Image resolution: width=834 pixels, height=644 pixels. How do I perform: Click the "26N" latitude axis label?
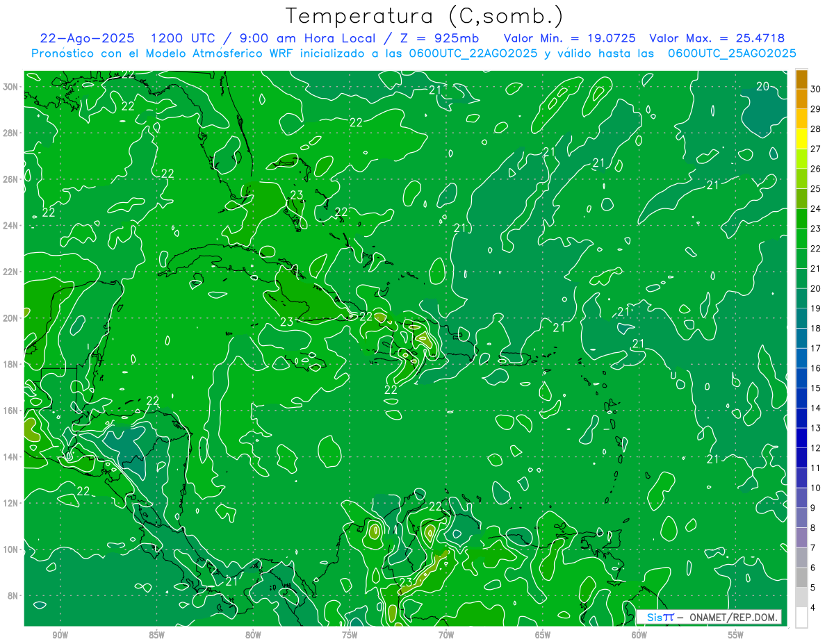click(12, 179)
